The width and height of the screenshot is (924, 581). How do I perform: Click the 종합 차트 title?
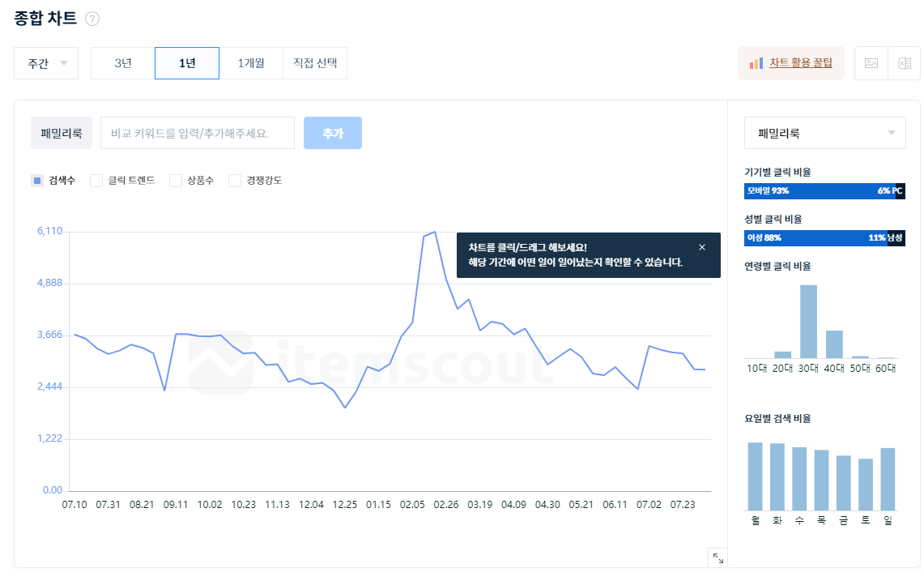click(x=45, y=19)
